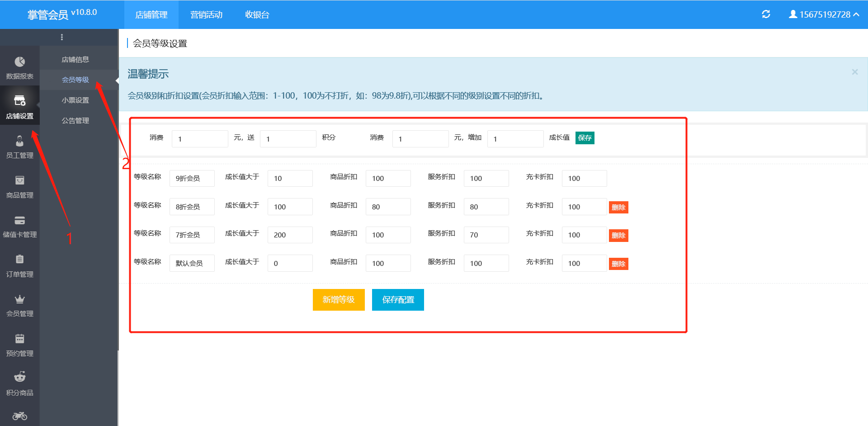Switch to the 营销活动 tab
Screen dimensions: 868x426
coord(206,14)
